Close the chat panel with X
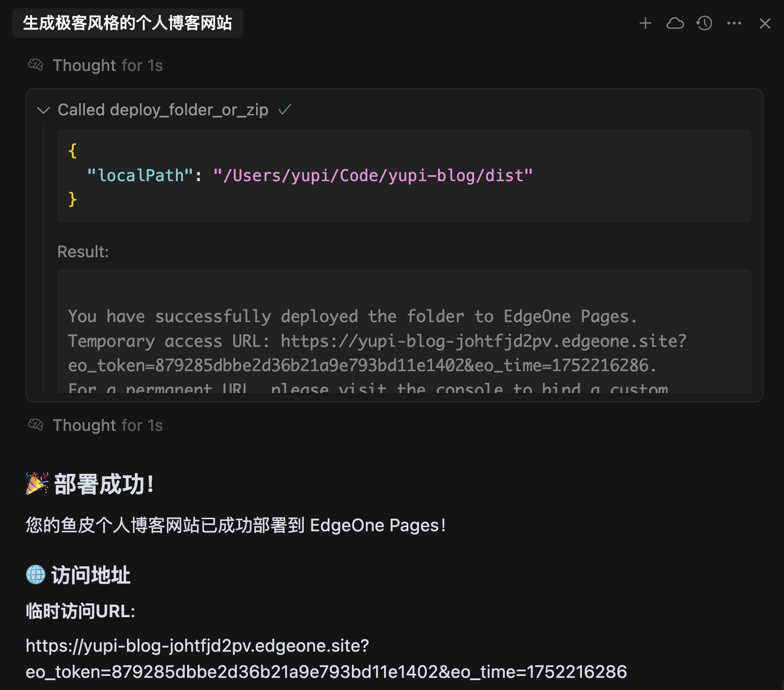 coord(765,23)
